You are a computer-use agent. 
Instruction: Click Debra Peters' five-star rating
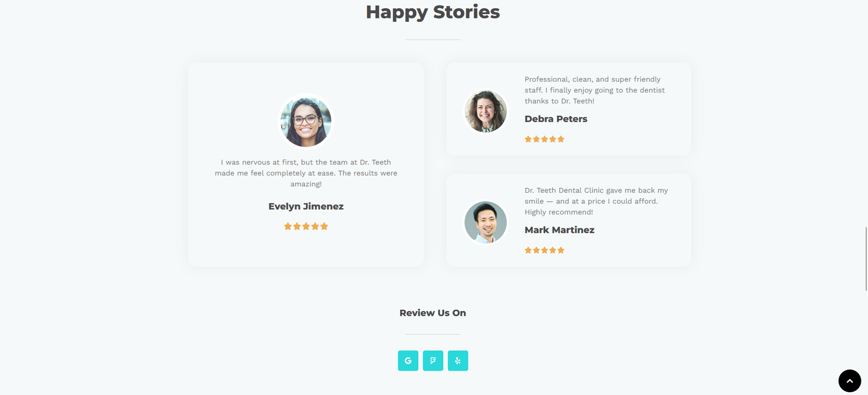click(544, 139)
